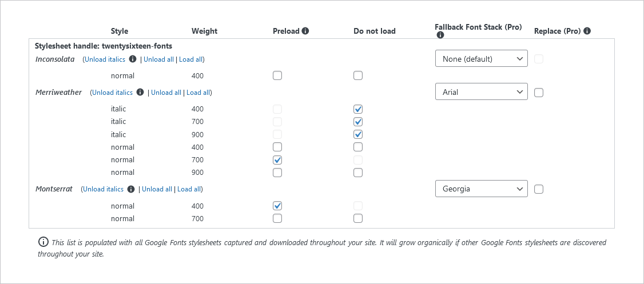Click info icon after Montserrat Unload italics
Viewport: 644px width, 284px height.
click(131, 189)
